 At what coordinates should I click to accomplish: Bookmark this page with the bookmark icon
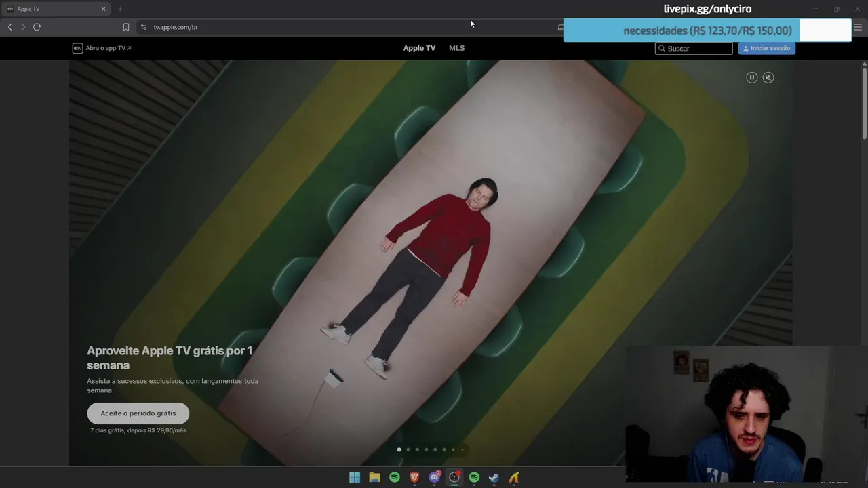pyautogui.click(x=125, y=27)
